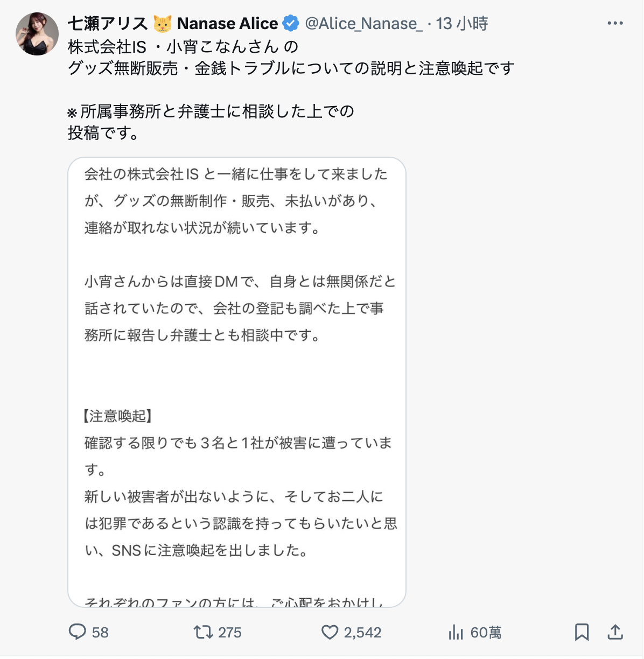Open the view analytics bar chart icon
Screen dimensions: 644x659
pyautogui.click(x=456, y=632)
